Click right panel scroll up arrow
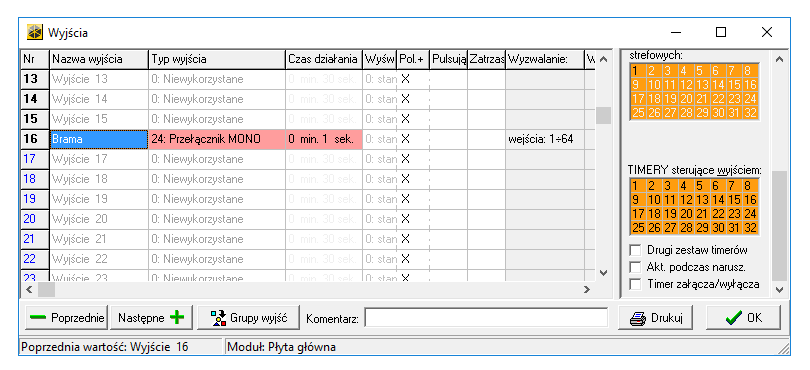This screenshot has height=370, width=810. coord(780,59)
